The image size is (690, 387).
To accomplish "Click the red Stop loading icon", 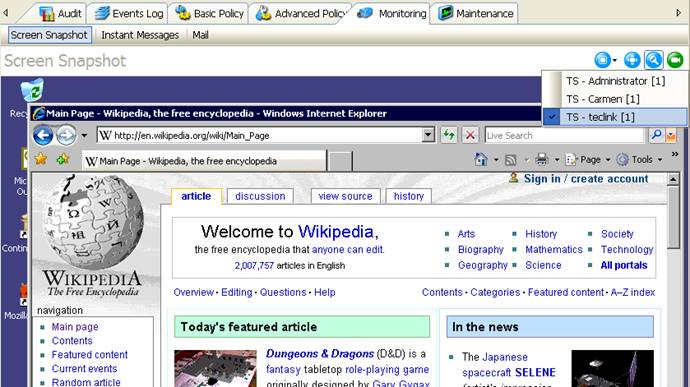I will click(470, 135).
